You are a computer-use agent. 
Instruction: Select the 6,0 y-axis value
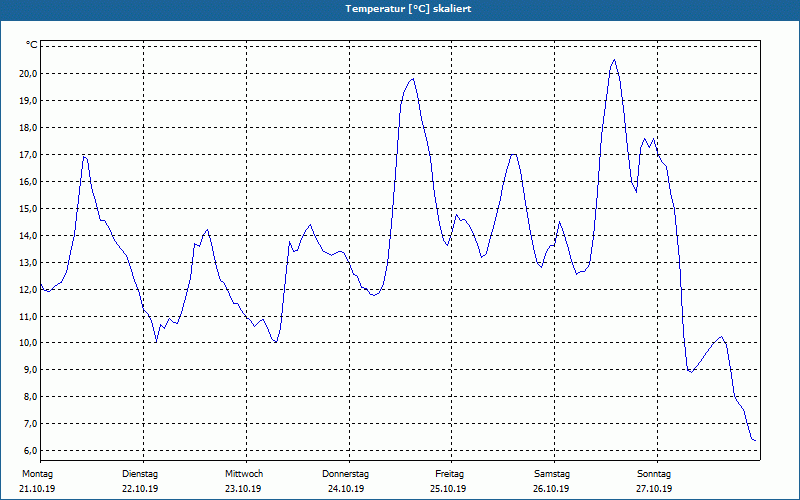point(30,451)
